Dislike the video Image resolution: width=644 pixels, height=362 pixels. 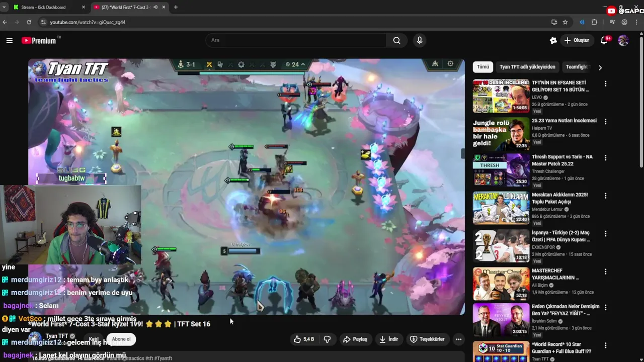point(327,339)
